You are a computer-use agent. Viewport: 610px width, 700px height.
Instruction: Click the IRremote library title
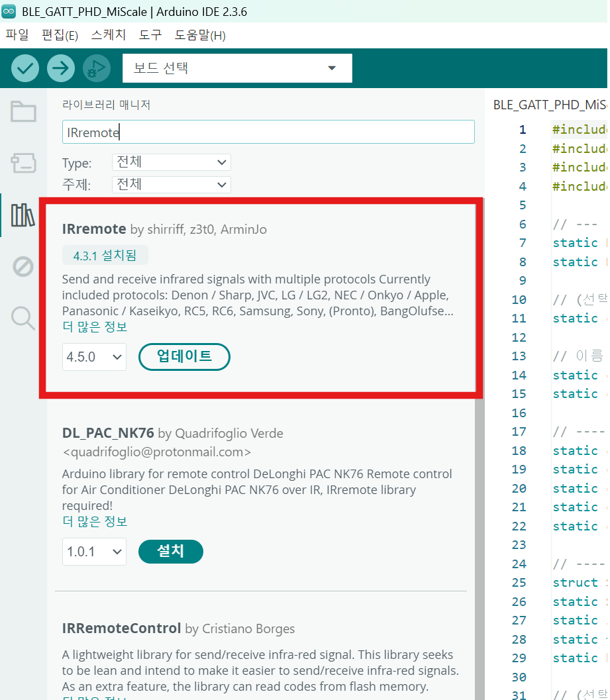pos(94,229)
